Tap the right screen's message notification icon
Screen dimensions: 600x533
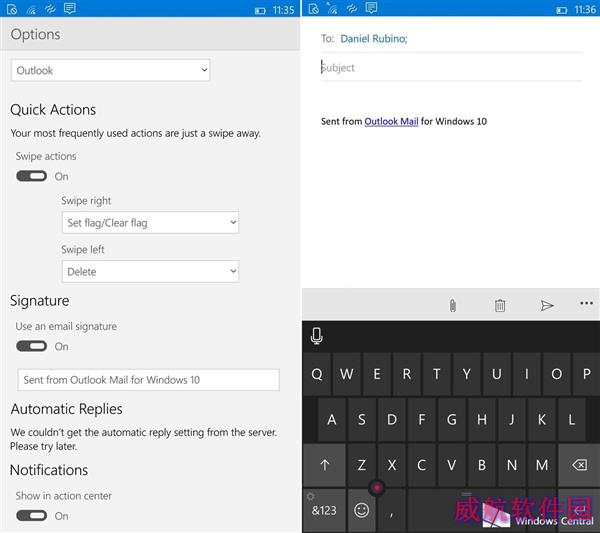[x=371, y=8]
